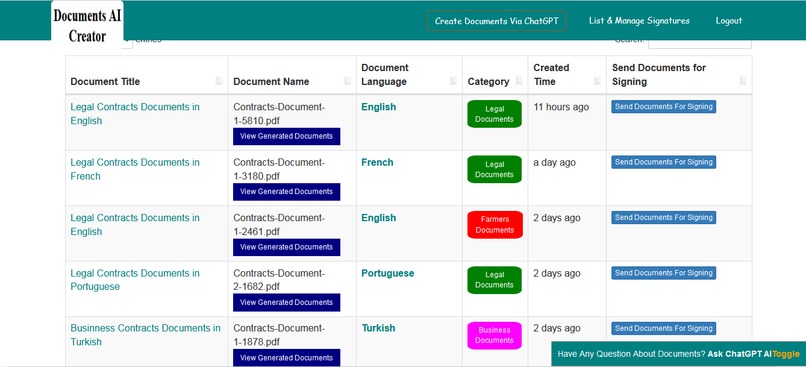View Generated Documents for Contracts-Document-1-3180.pdf
The image size is (806, 367).
click(286, 192)
